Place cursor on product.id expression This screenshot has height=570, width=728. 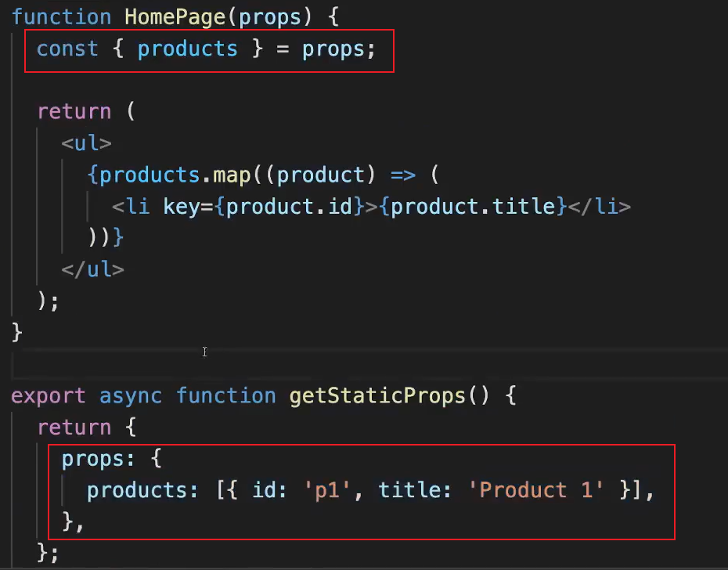(x=289, y=207)
